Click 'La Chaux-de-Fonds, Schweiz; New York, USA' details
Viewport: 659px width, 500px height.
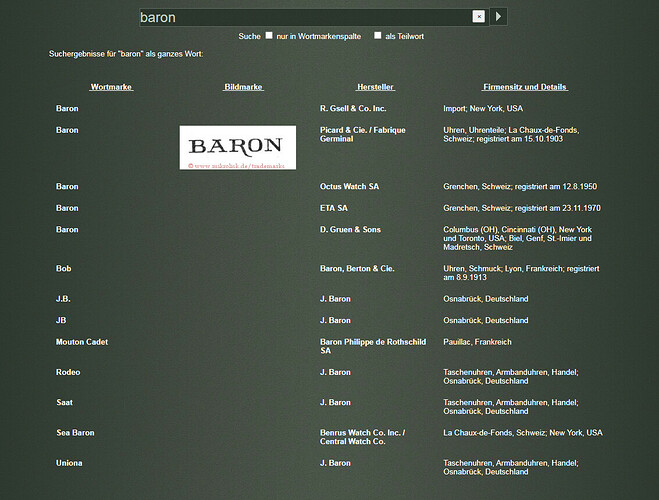tap(523, 433)
